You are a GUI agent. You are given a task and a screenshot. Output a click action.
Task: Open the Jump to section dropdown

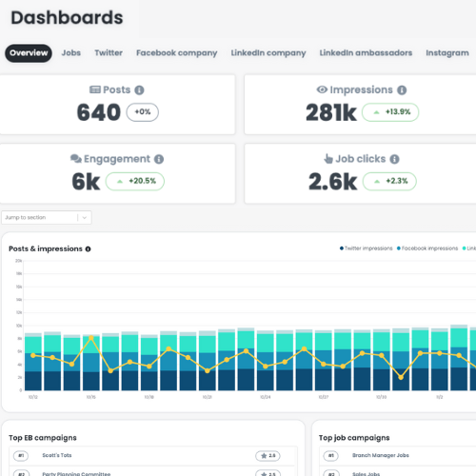47,218
